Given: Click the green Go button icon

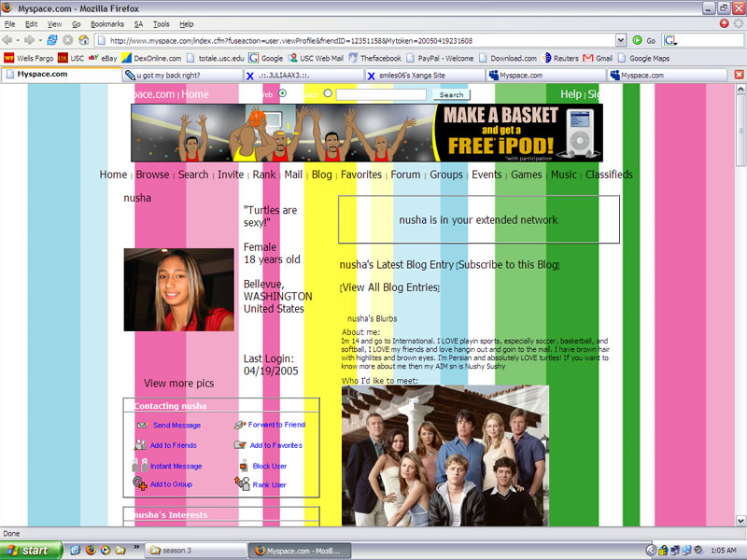Looking at the screenshot, I should click(x=637, y=40).
